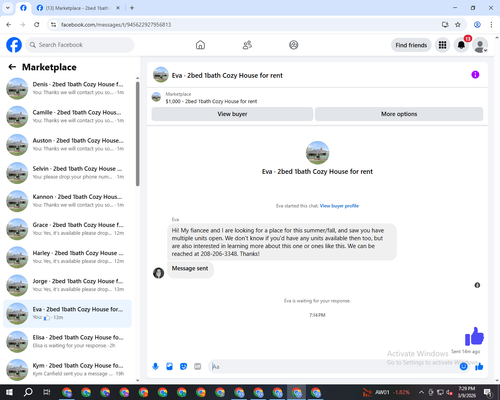This screenshot has height=400, width=500.
Task: Select the Marketplace - 2bed 1bath tab
Action: click(77, 8)
